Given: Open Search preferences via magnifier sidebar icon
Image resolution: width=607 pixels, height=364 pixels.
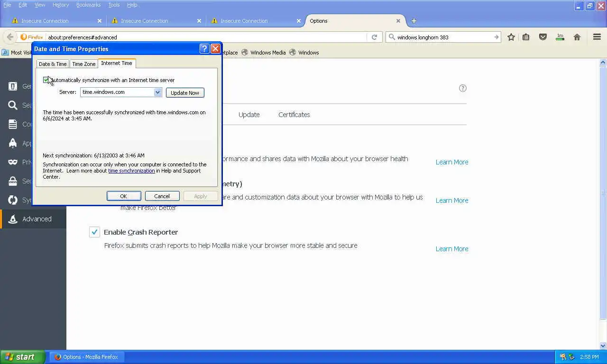Looking at the screenshot, I should pyautogui.click(x=13, y=105).
